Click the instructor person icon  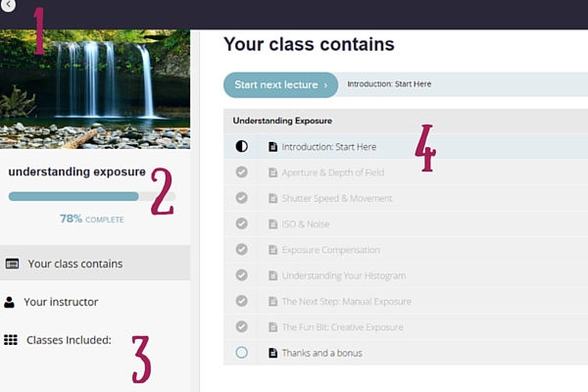coord(9,302)
